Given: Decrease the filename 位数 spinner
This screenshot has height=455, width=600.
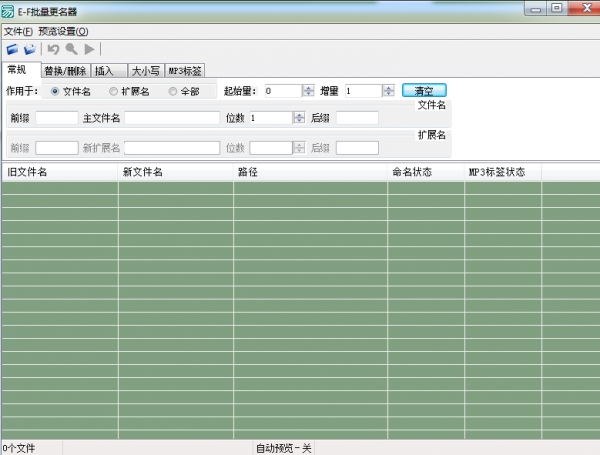Looking at the screenshot, I should coord(299,121).
